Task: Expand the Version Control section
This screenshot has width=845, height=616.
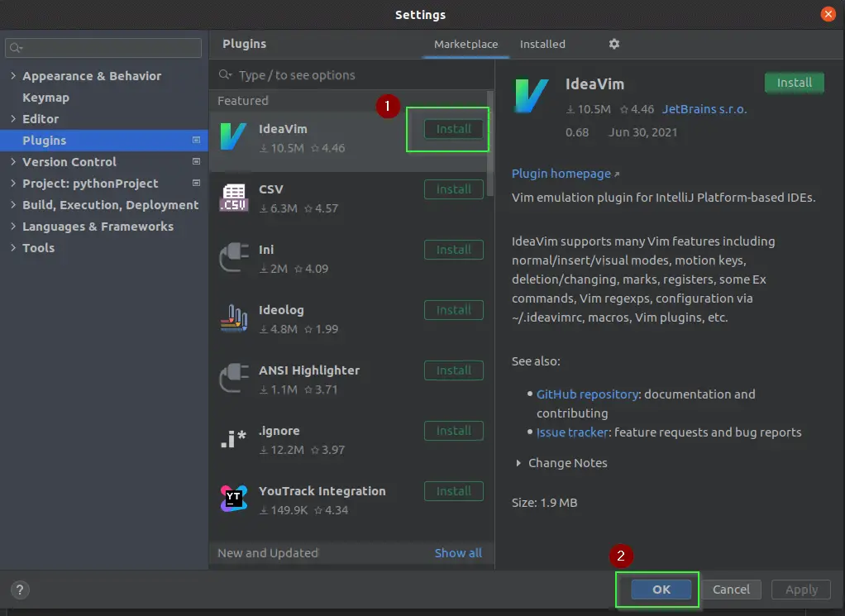Action: point(13,162)
